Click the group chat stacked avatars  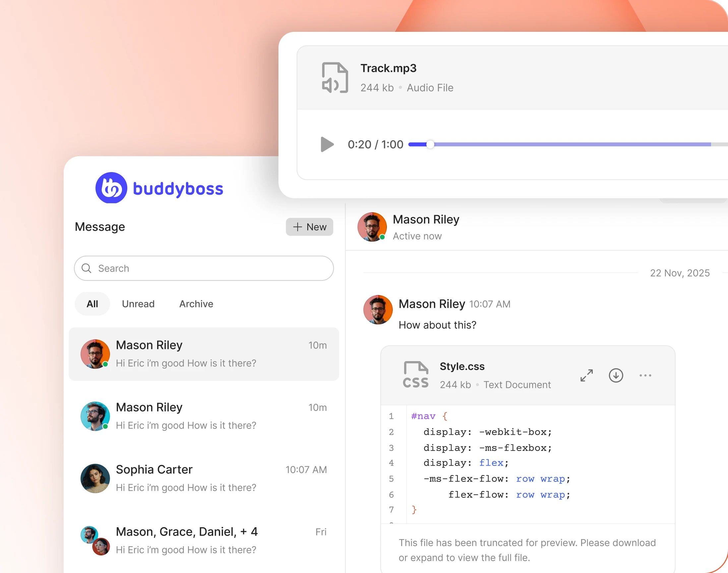point(95,541)
